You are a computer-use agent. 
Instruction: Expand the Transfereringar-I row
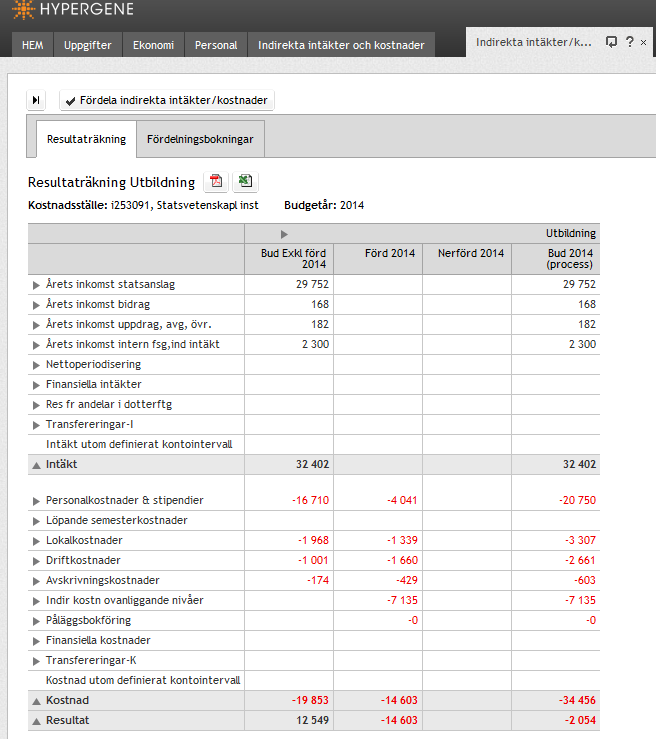[x=36, y=425]
